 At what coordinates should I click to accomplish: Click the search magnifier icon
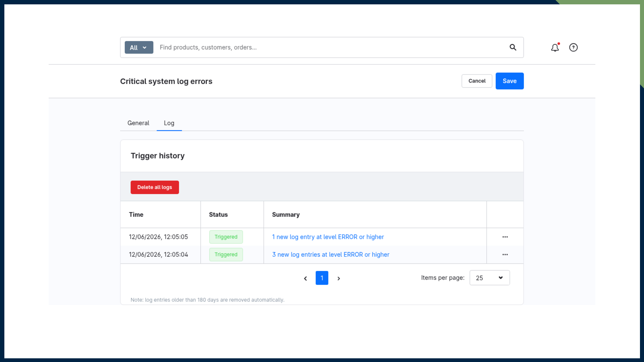click(513, 47)
